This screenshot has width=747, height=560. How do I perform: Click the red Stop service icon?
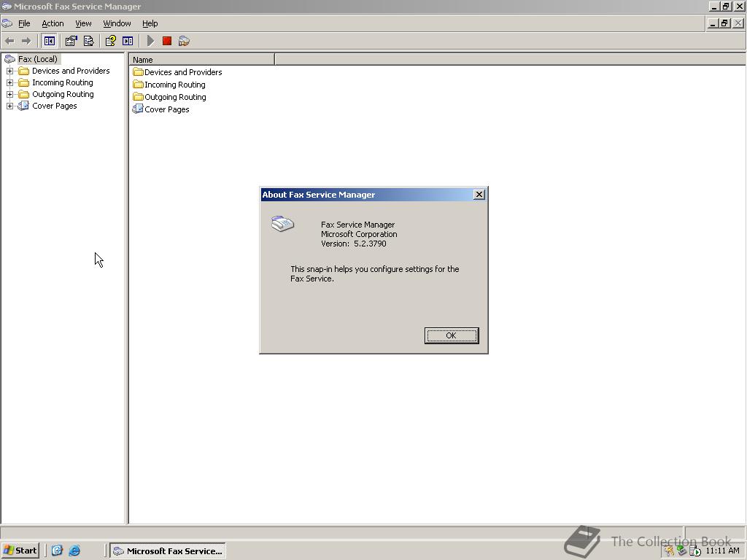(x=167, y=41)
